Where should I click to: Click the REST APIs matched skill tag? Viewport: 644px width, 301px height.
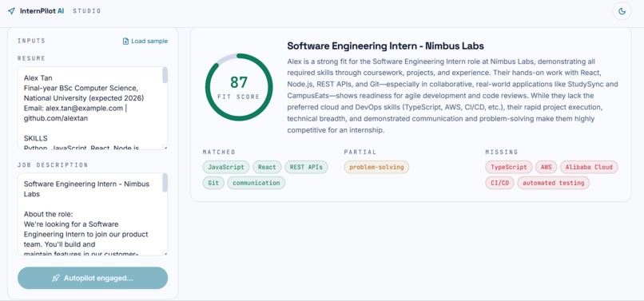point(306,167)
